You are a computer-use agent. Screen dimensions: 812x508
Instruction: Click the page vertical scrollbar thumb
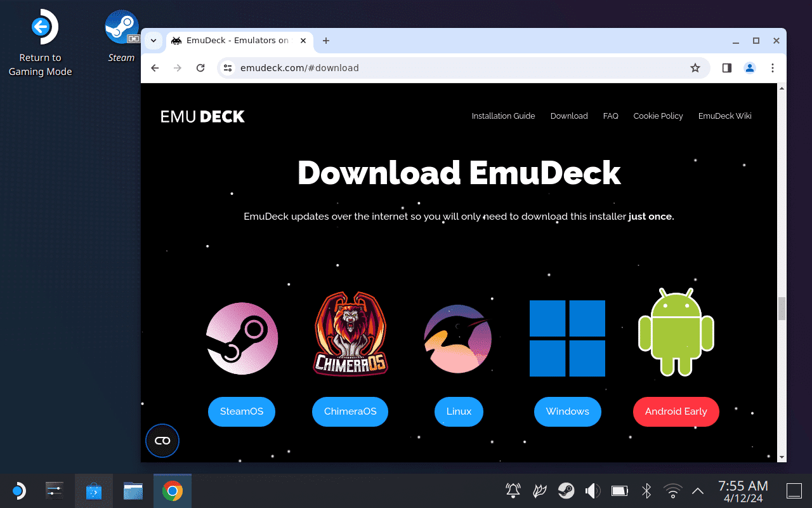782,309
